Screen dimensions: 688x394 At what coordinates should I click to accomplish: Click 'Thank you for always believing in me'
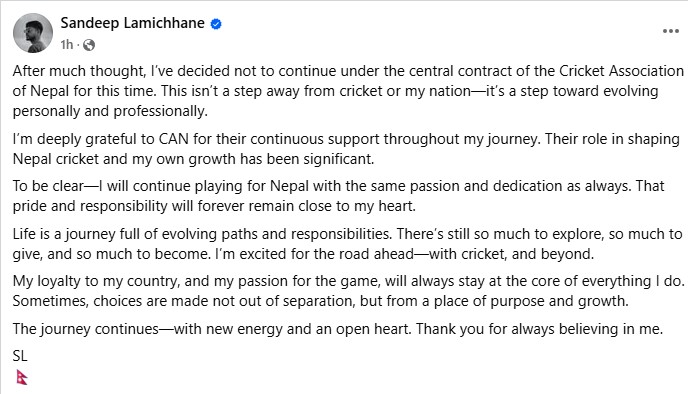(x=539, y=329)
